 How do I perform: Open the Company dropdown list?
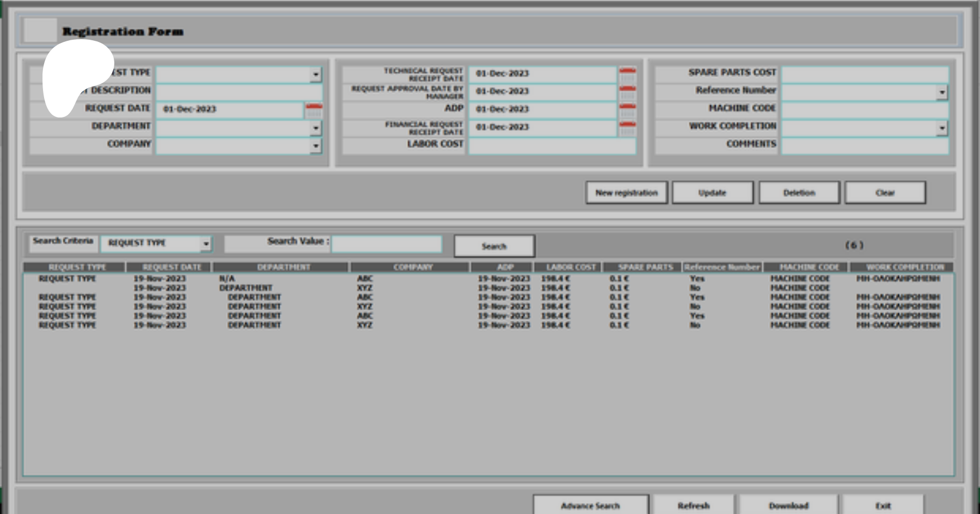pos(316,146)
